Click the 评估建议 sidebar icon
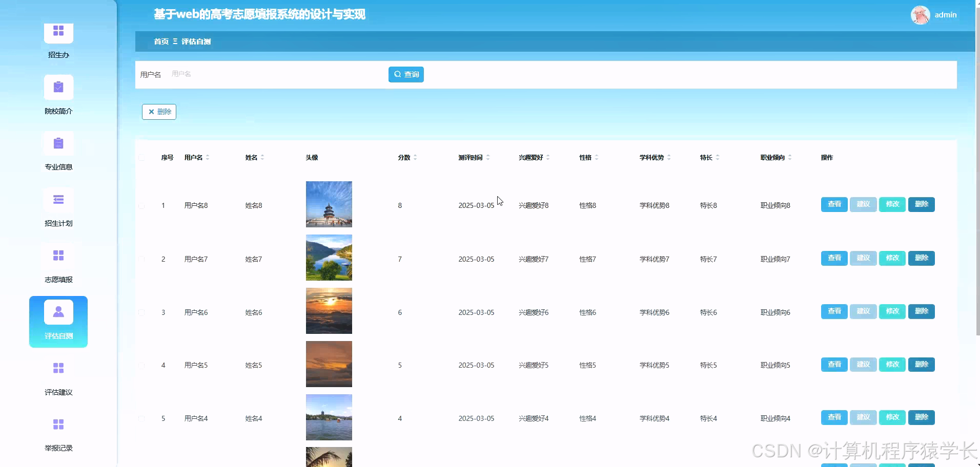Viewport: 980px width, 467px height. (58, 368)
